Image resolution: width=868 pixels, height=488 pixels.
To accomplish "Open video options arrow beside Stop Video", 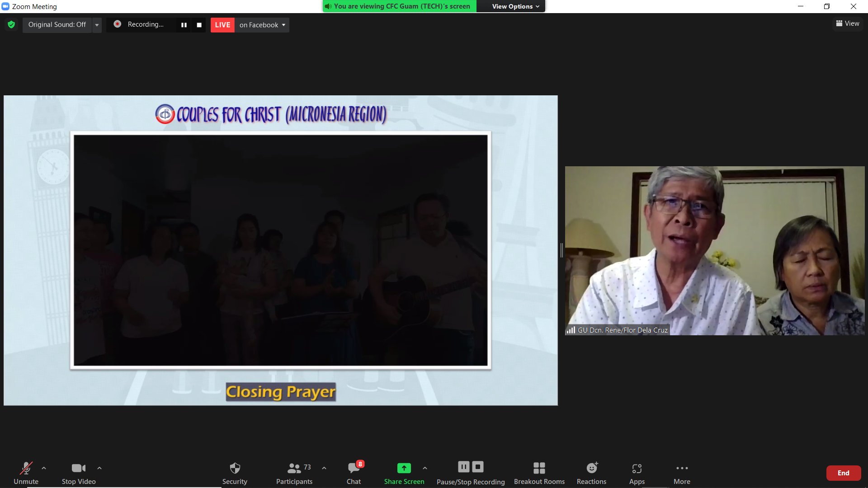I will coord(99,468).
